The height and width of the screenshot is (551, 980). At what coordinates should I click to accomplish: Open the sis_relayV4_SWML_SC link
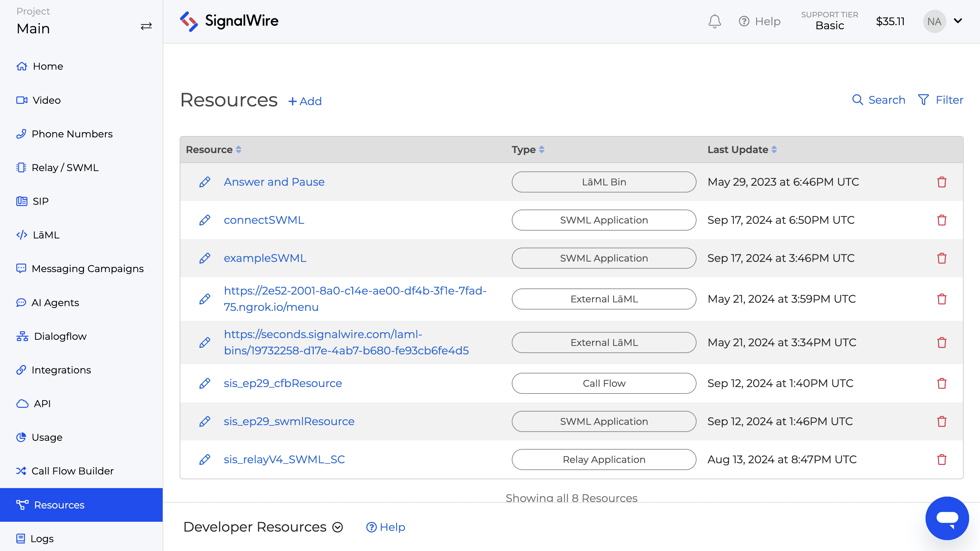tap(284, 460)
